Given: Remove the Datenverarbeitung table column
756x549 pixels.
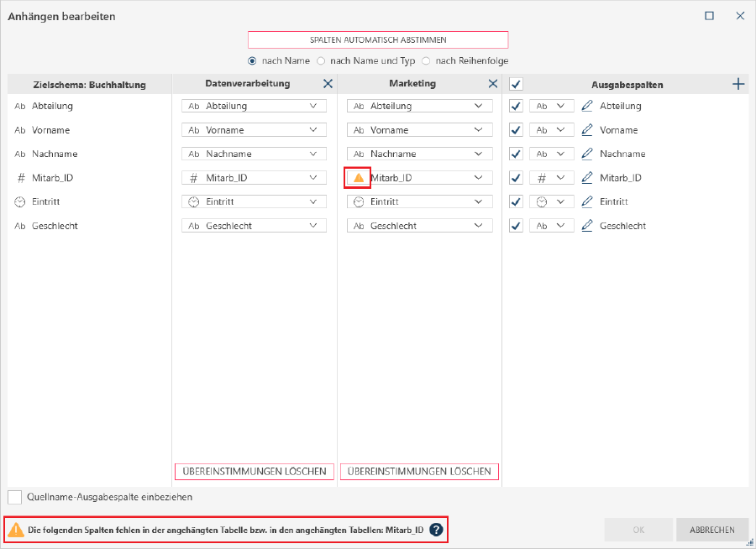Looking at the screenshot, I should pyautogui.click(x=328, y=84).
